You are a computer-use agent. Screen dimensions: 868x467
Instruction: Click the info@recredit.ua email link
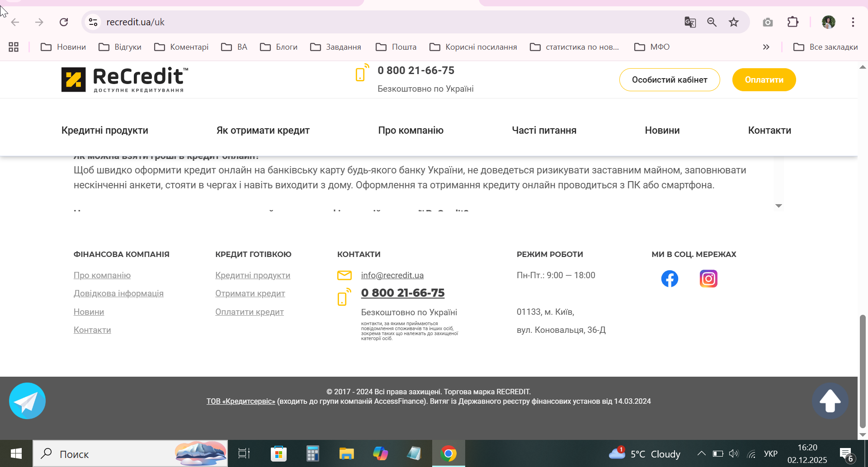[392, 275]
